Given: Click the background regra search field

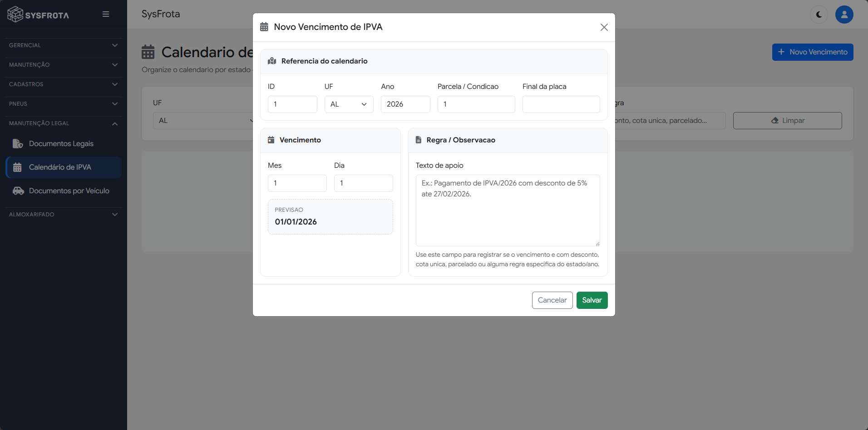Looking at the screenshot, I should (x=671, y=121).
